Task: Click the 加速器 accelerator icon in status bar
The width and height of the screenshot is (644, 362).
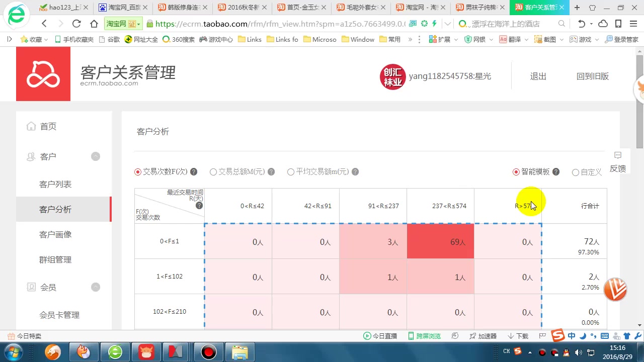Action: coord(483,335)
